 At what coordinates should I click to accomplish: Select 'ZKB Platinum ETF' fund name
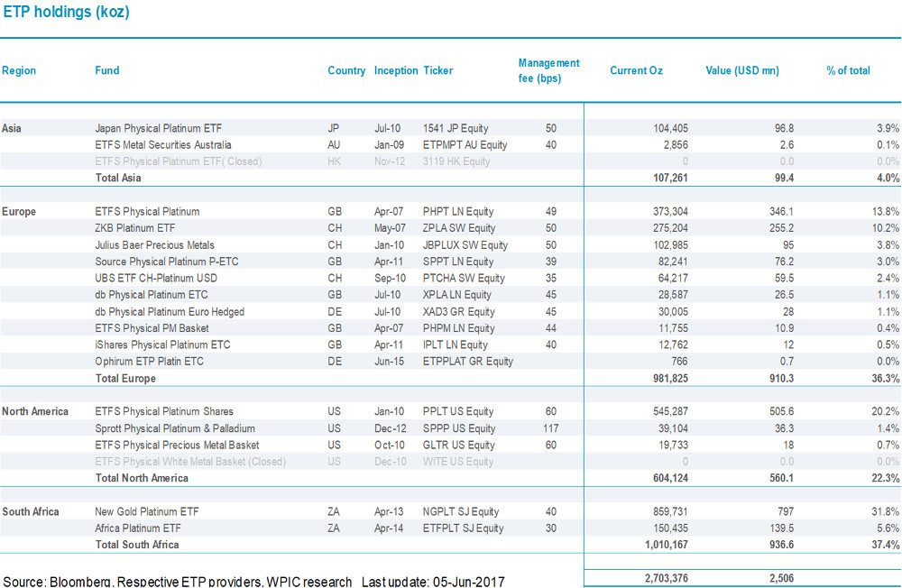[x=135, y=228]
